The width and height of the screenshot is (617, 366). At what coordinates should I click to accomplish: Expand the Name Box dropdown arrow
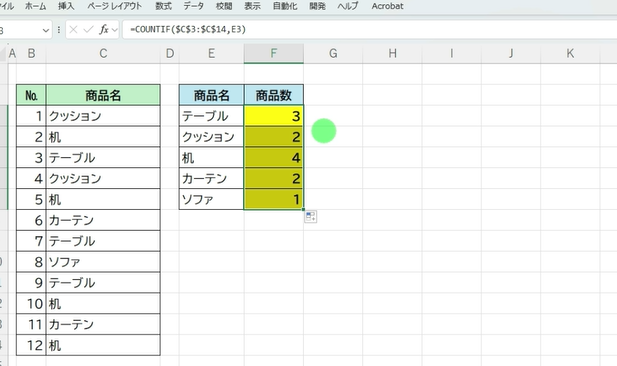tap(46, 30)
